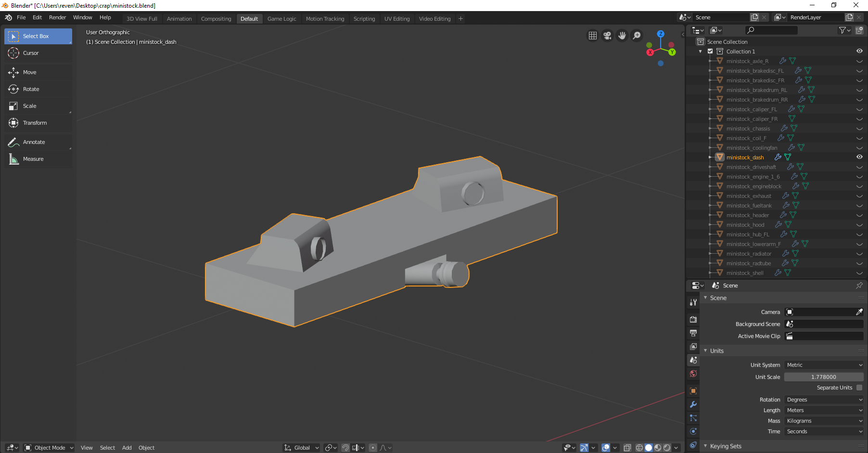Select the Cursor tool
The height and width of the screenshot is (453, 868).
(x=31, y=53)
